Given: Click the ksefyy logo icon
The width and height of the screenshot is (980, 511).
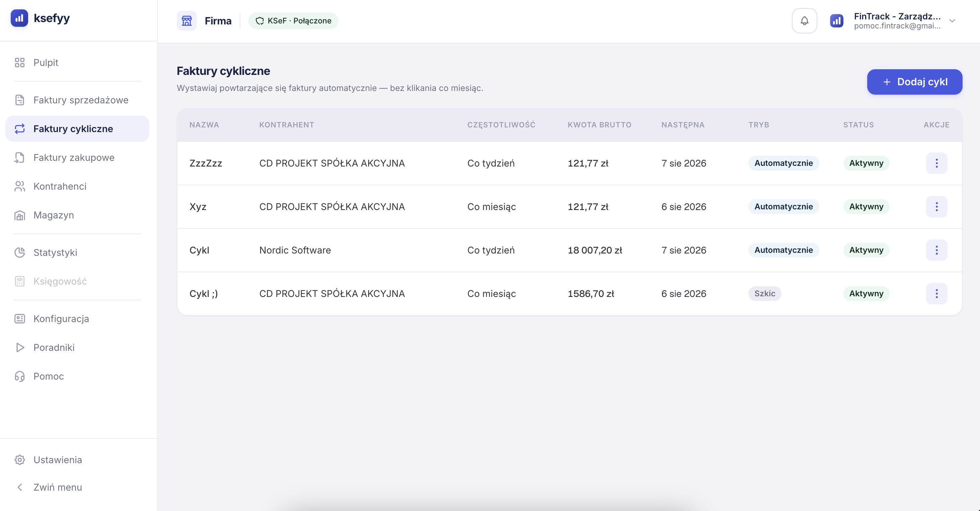Looking at the screenshot, I should pos(19,18).
